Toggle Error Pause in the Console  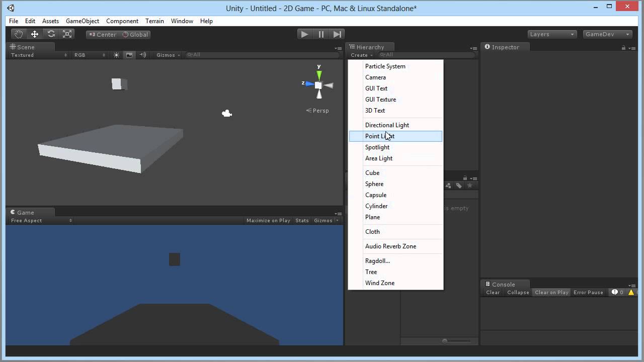coord(588,293)
